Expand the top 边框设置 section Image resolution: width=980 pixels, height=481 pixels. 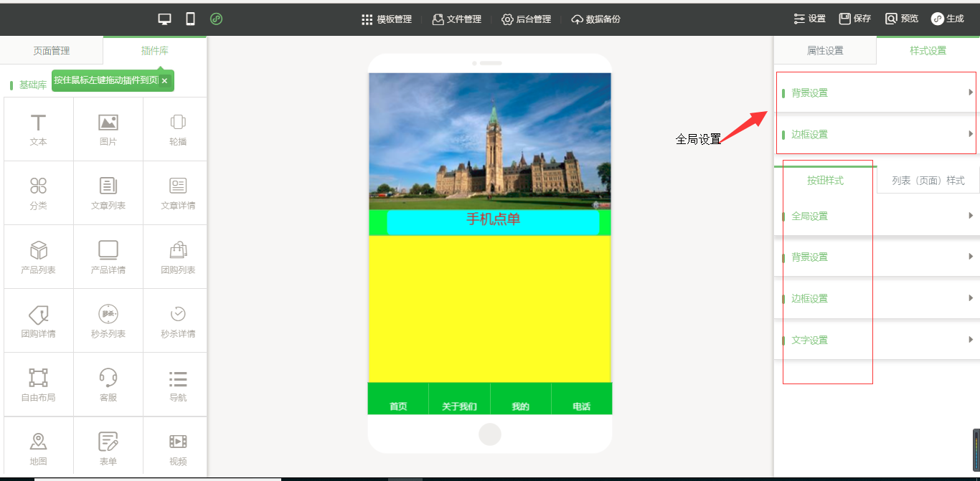[x=875, y=134]
